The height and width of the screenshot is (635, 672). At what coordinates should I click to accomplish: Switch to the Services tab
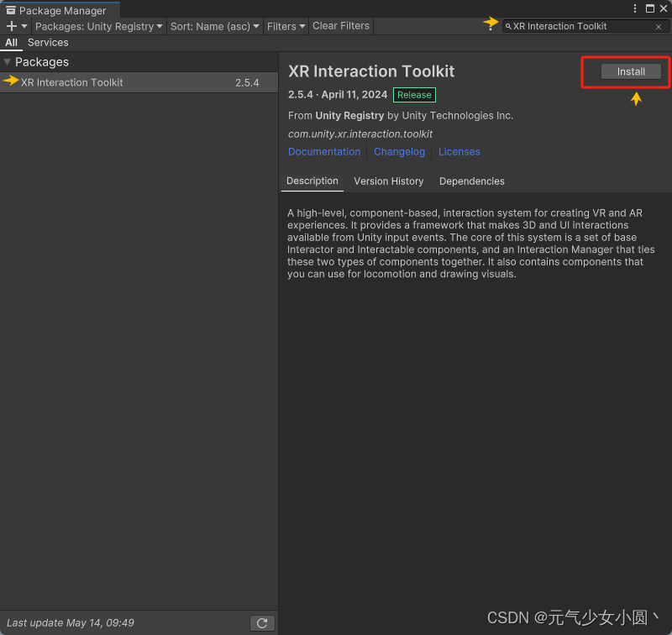[x=48, y=43]
